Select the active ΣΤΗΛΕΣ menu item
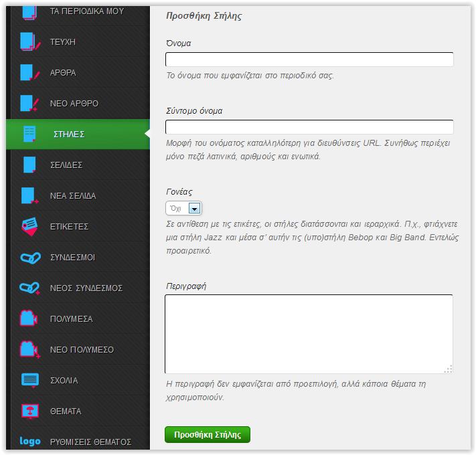Viewport: 476px width, 455px height. 69,134
